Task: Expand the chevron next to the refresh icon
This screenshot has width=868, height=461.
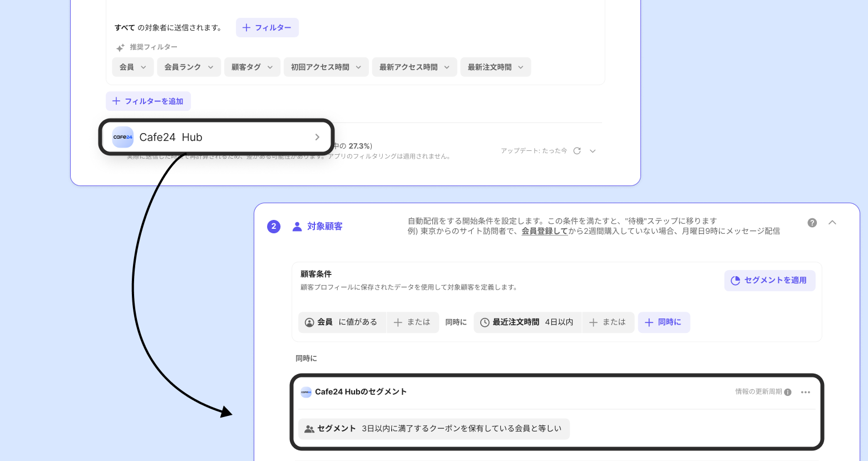Action: tap(593, 151)
